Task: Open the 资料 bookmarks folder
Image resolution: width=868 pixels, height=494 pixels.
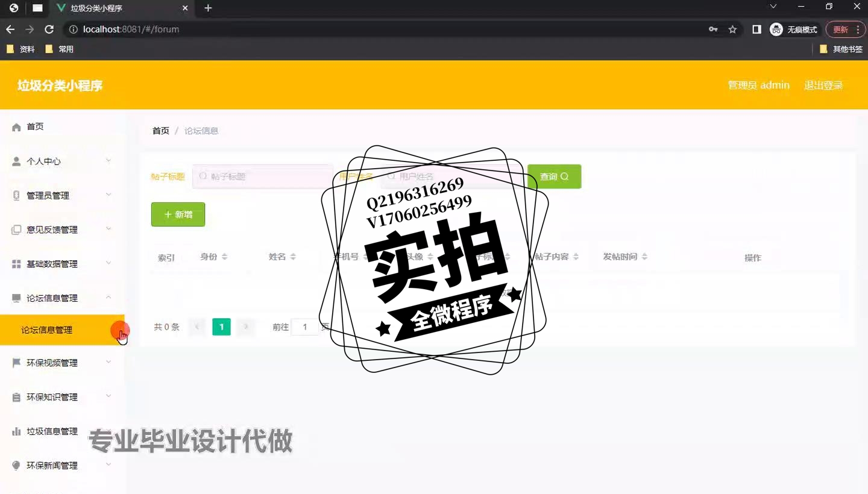Action: click(x=21, y=49)
